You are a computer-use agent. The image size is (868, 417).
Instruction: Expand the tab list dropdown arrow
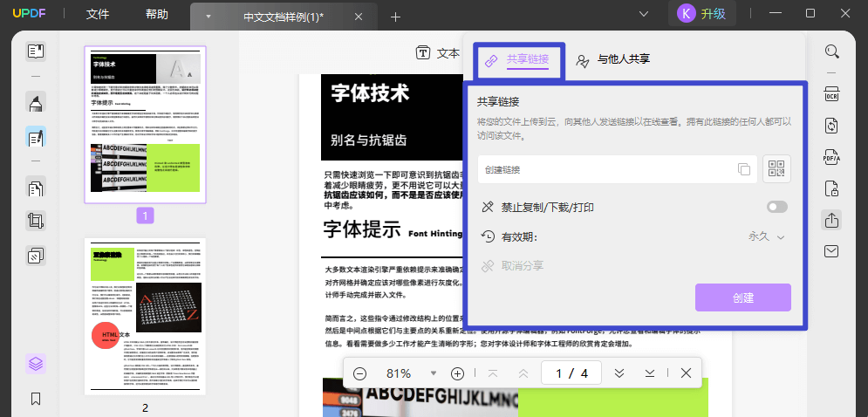(x=644, y=14)
